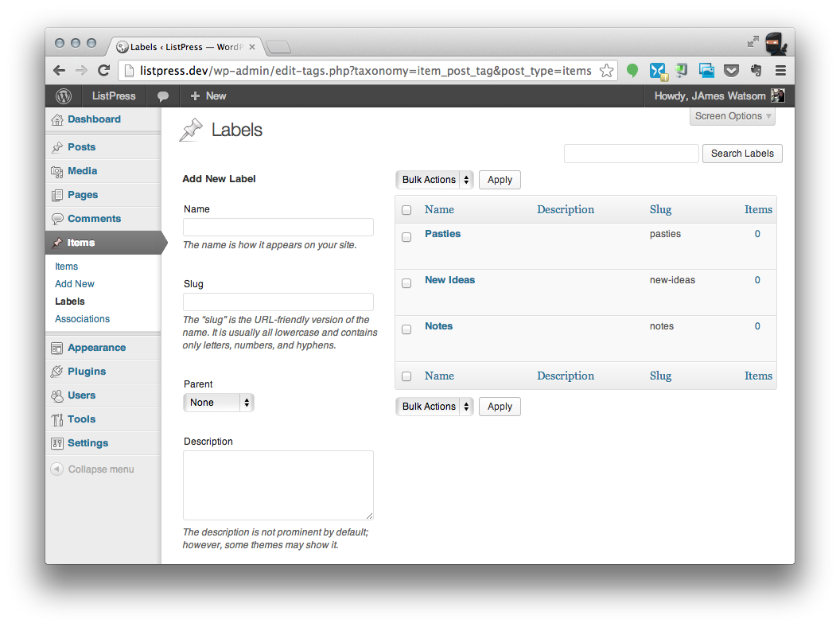The height and width of the screenshot is (627, 840).
Task: Check the New Ideas label checkbox
Action: coord(406,283)
